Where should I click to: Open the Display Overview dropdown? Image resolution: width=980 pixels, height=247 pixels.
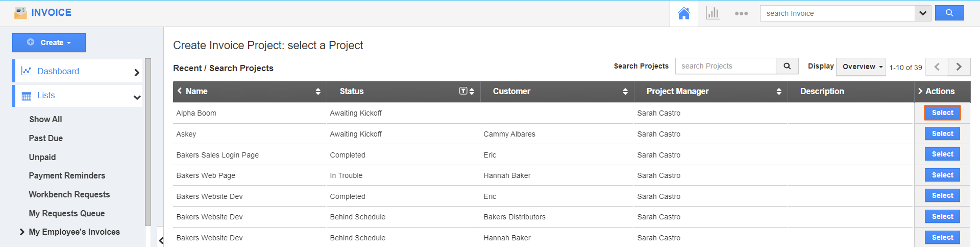861,66
